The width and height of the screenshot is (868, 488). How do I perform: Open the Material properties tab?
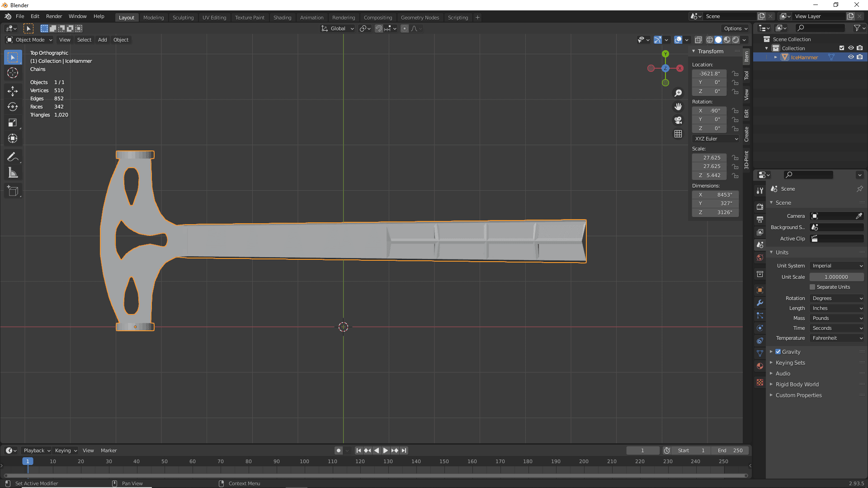coord(760,366)
